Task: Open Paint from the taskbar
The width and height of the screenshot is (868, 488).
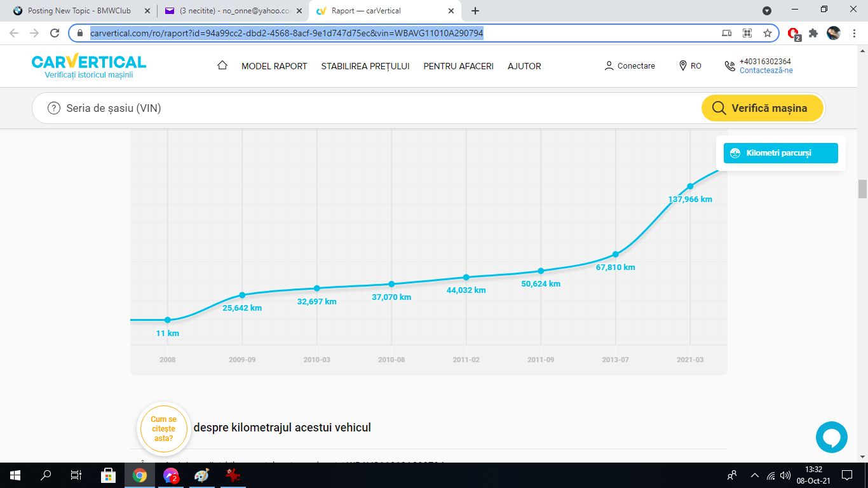Action: (201, 475)
